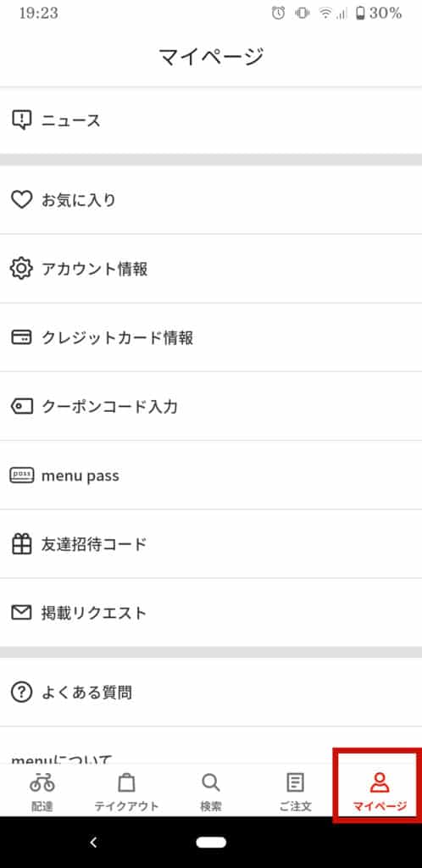Tap the menu pass ticket icon

pyautogui.click(x=21, y=476)
